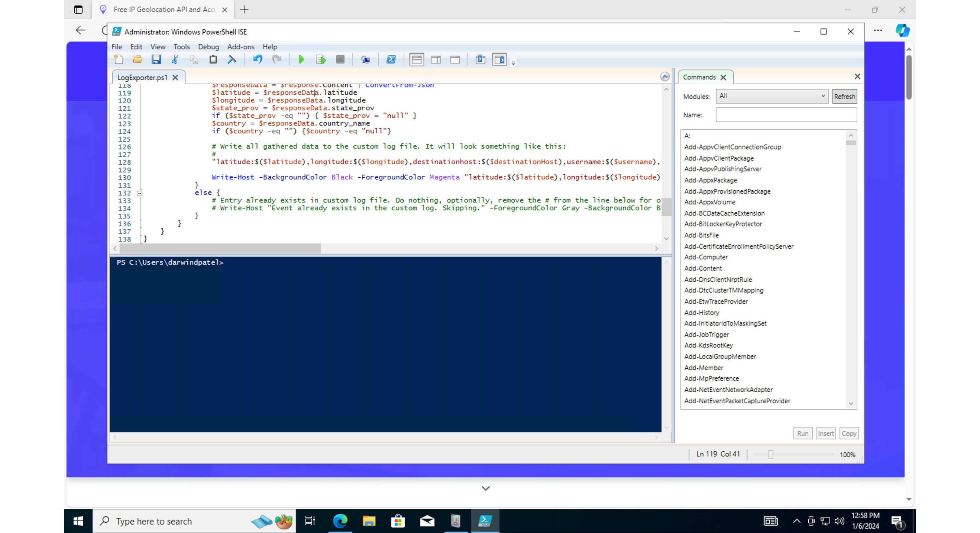Open the Add-ons menu
This screenshot has height=533, width=980.
point(241,47)
